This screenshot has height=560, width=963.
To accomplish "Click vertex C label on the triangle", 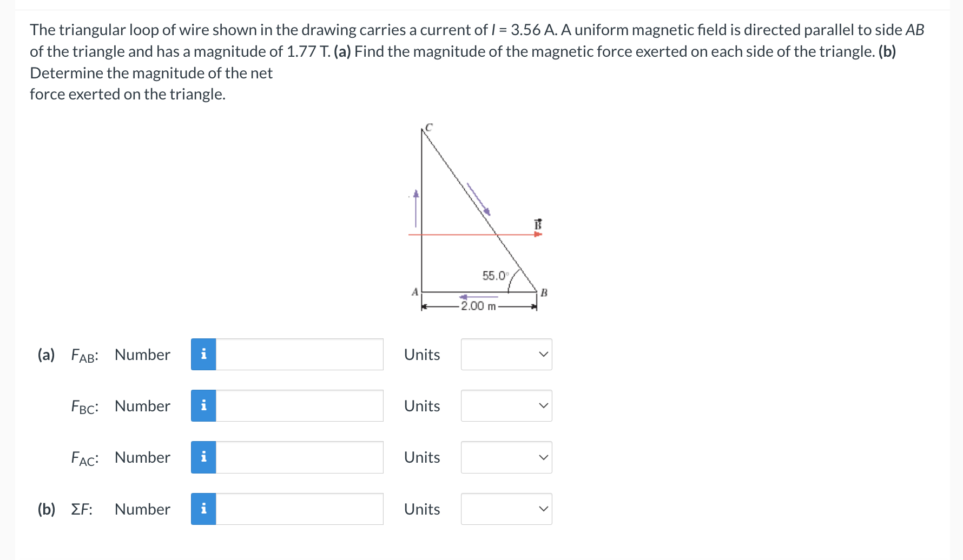I will pos(429,128).
